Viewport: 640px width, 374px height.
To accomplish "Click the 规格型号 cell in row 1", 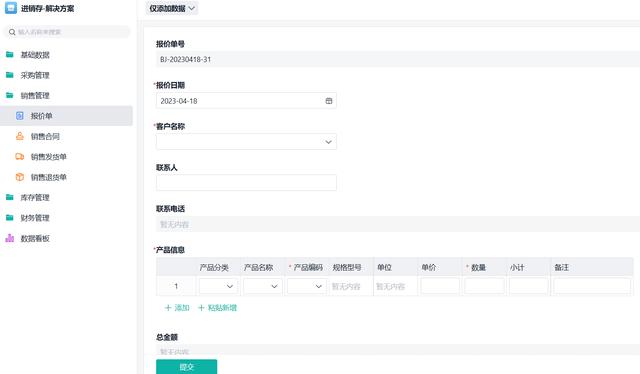I will [x=351, y=286].
